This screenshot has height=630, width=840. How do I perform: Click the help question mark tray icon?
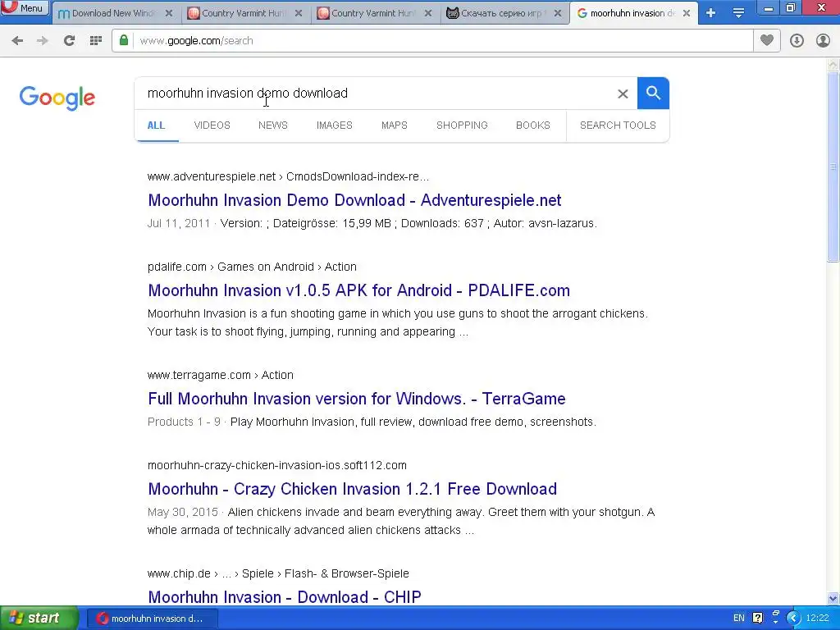(757, 619)
